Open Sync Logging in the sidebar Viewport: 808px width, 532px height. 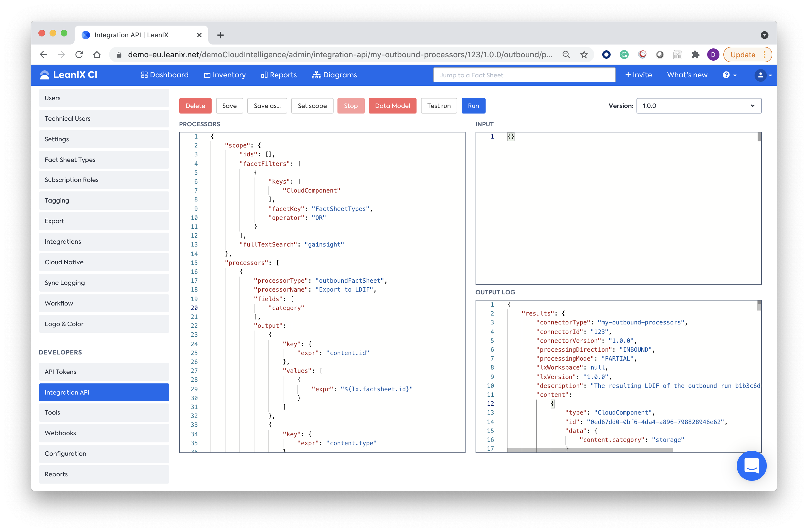104,283
